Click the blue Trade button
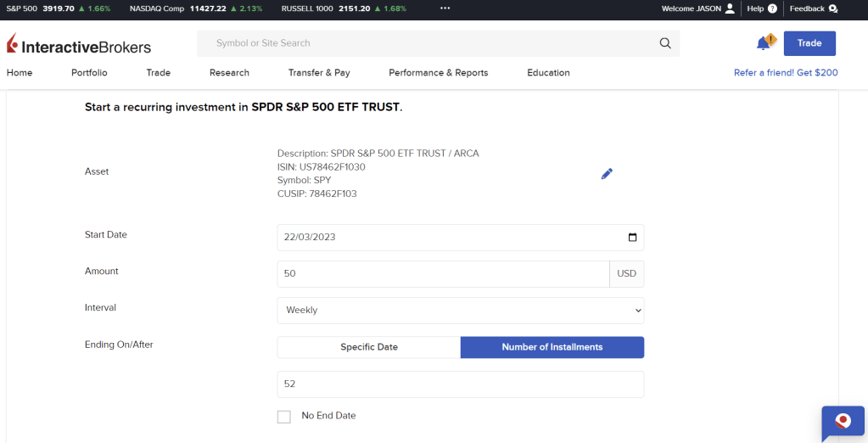This screenshot has height=443, width=868. click(809, 43)
